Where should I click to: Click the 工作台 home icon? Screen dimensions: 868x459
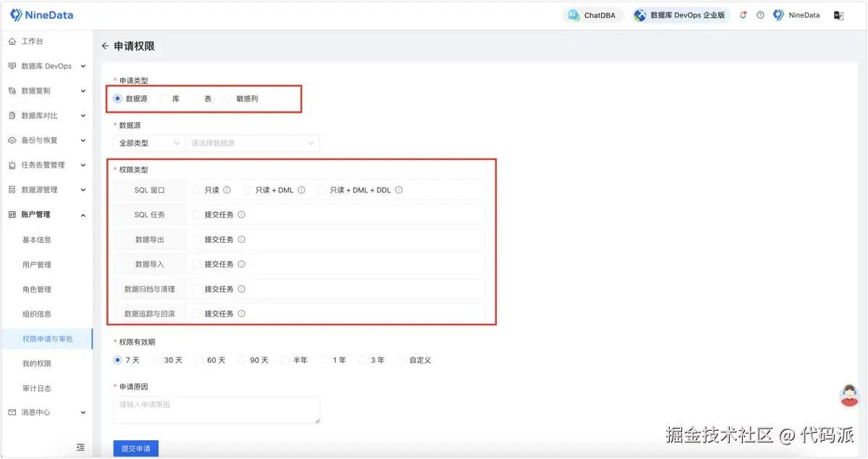12,41
